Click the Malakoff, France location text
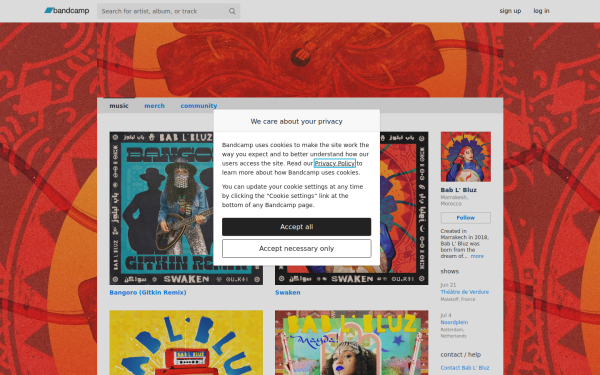 [458, 299]
